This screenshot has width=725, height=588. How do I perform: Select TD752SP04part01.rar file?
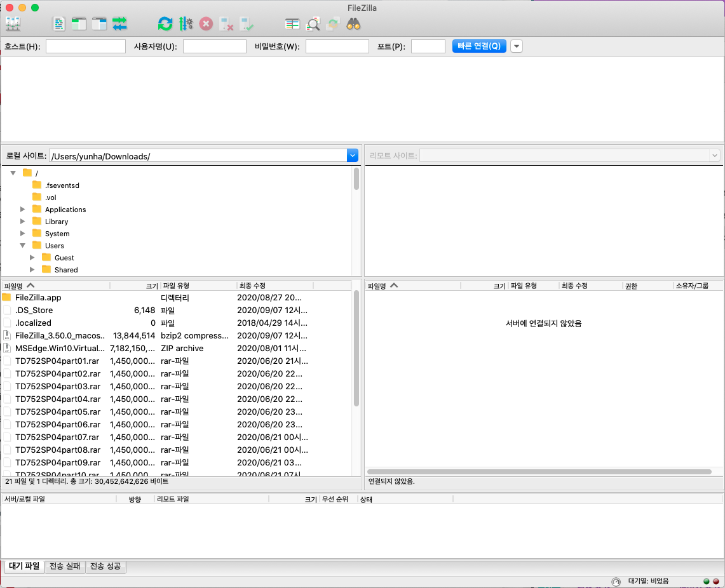coord(176,361)
